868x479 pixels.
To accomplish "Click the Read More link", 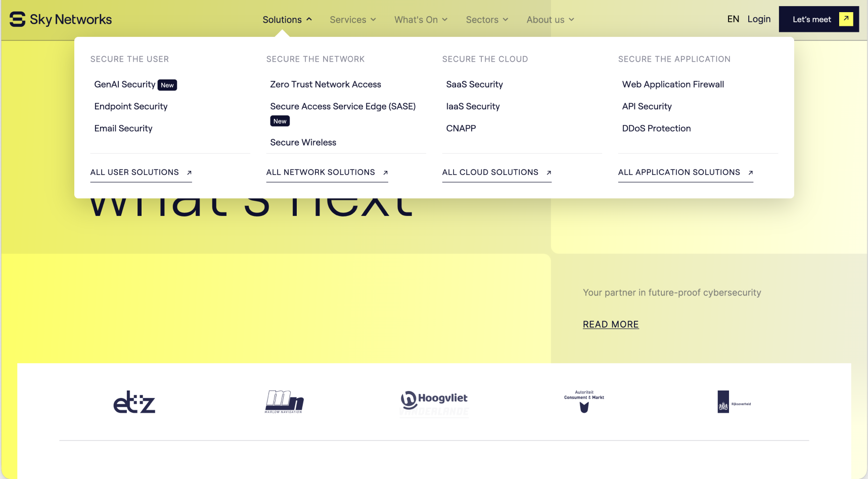I will 611,324.
